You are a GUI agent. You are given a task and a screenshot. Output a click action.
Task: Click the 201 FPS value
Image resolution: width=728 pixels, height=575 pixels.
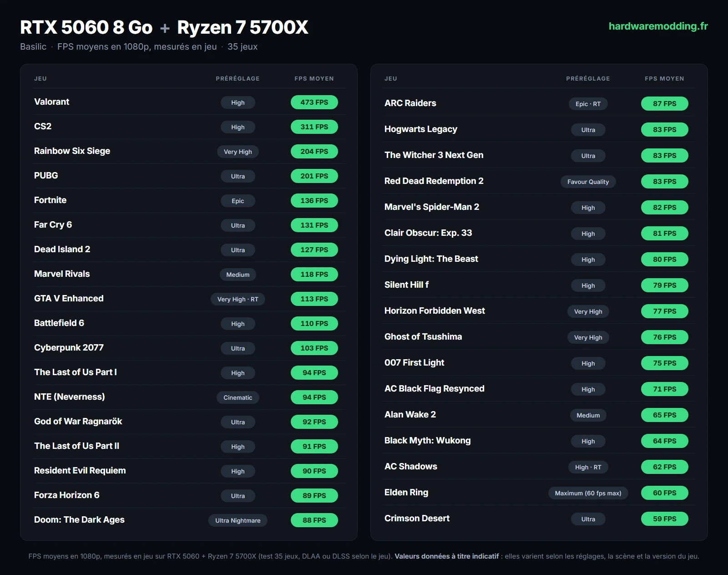[314, 176]
